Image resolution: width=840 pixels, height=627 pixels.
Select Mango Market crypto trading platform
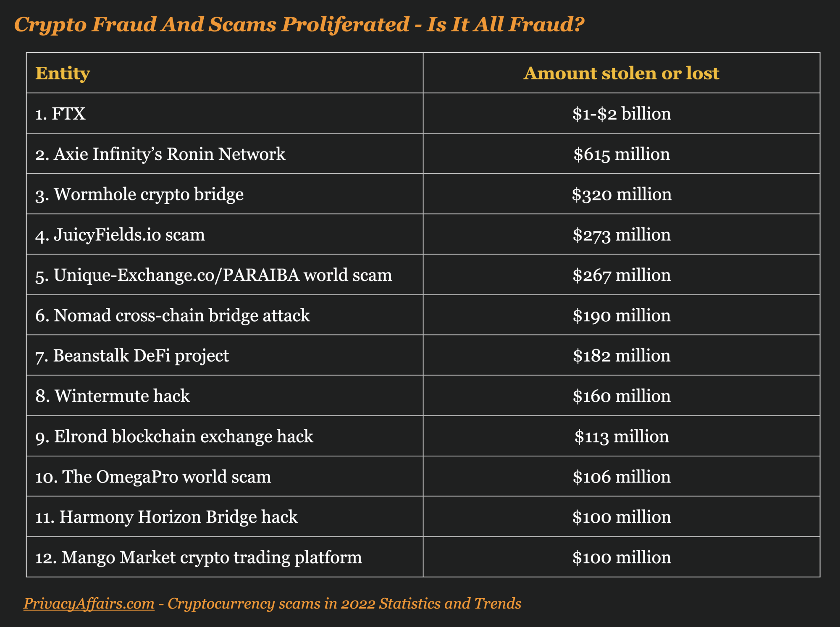(199, 557)
